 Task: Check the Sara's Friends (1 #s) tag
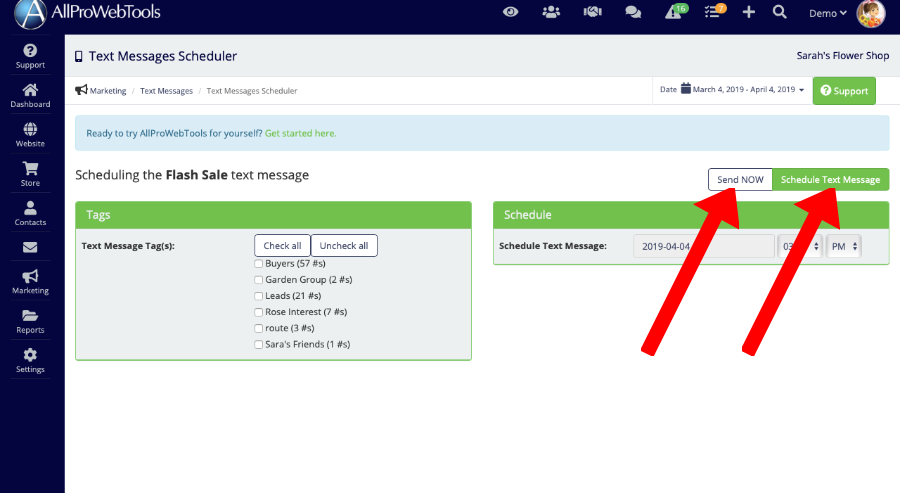(258, 344)
